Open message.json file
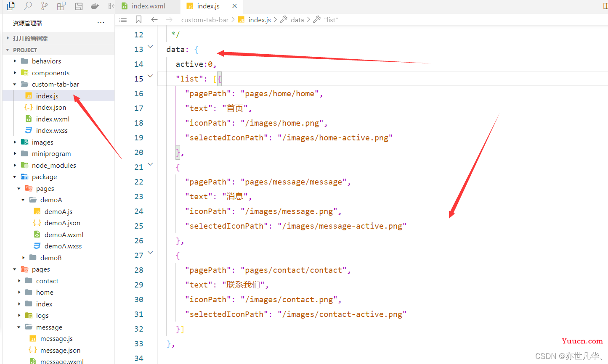 click(x=58, y=350)
